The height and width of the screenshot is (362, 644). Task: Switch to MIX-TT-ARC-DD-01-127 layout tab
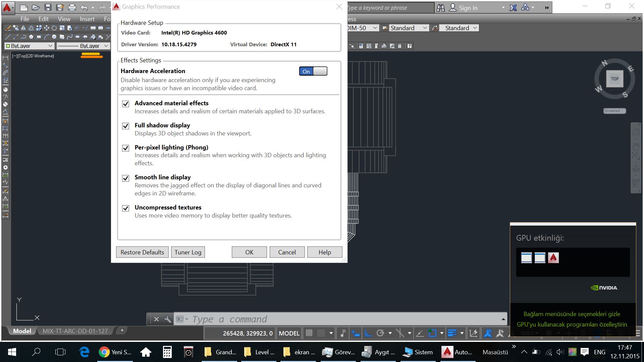point(75,331)
